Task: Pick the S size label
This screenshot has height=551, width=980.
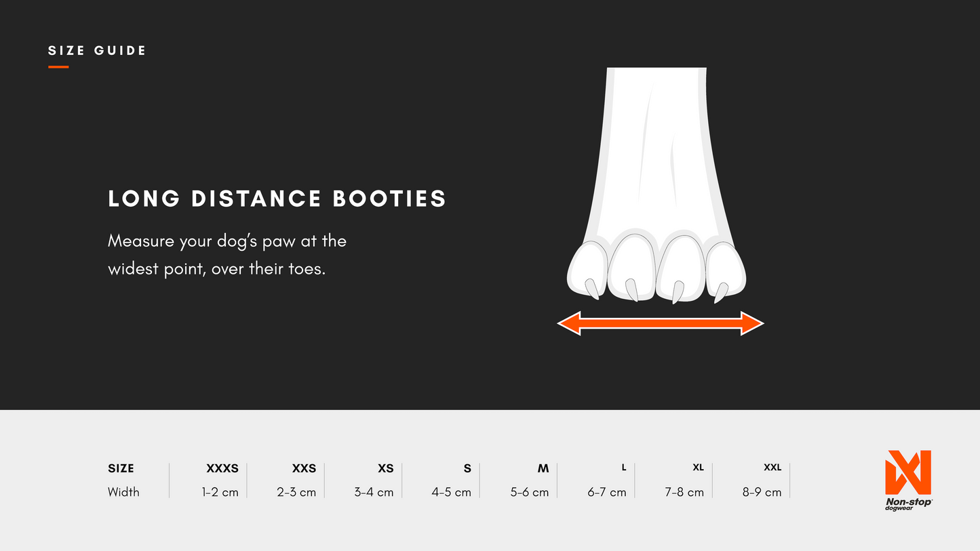Action: click(x=467, y=468)
